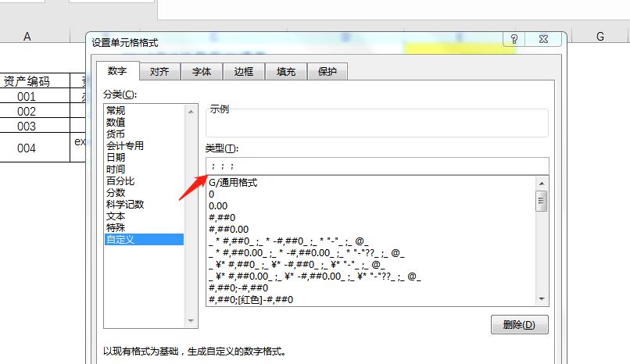The width and height of the screenshot is (630, 364).
Task: Pick the 货币 category
Action: (145, 134)
